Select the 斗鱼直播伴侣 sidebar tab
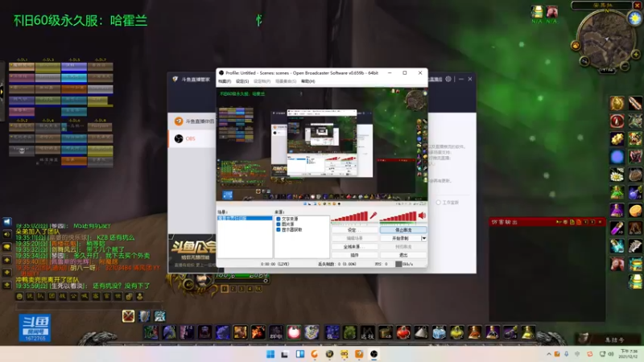644x362 pixels. [192, 121]
